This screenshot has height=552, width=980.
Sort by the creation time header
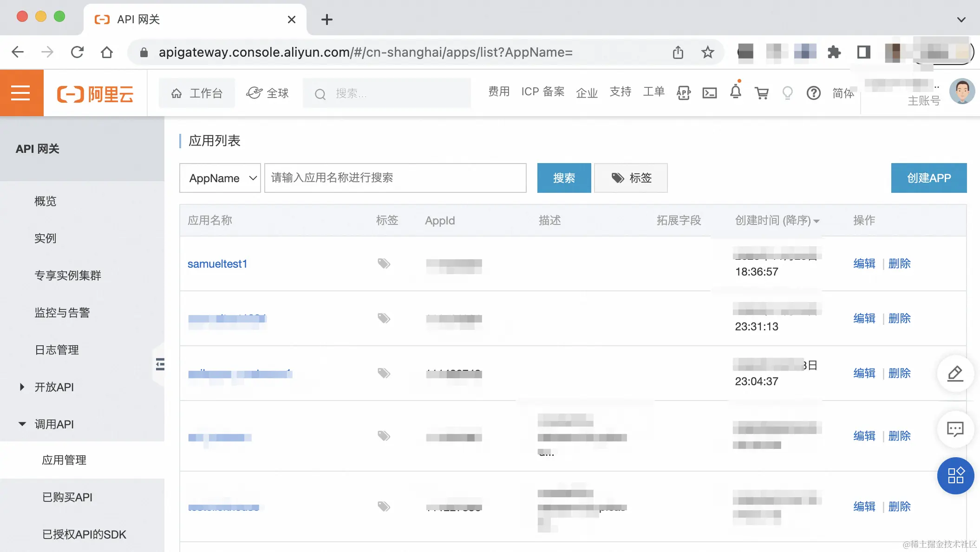(x=777, y=220)
